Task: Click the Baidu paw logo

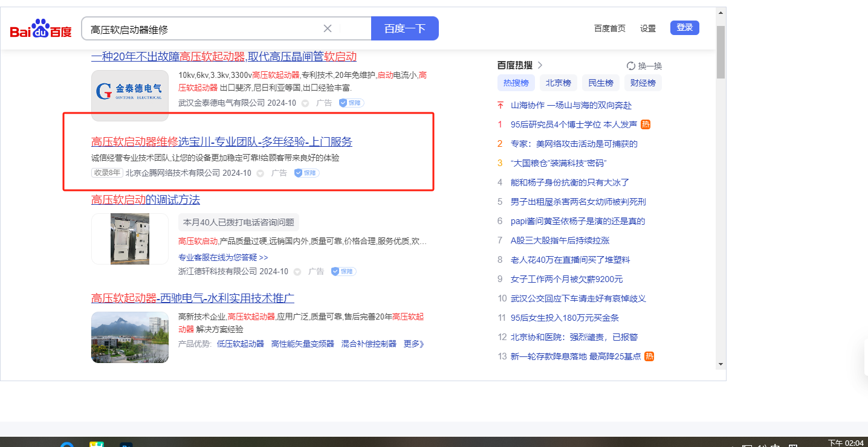Action: click(x=40, y=28)
